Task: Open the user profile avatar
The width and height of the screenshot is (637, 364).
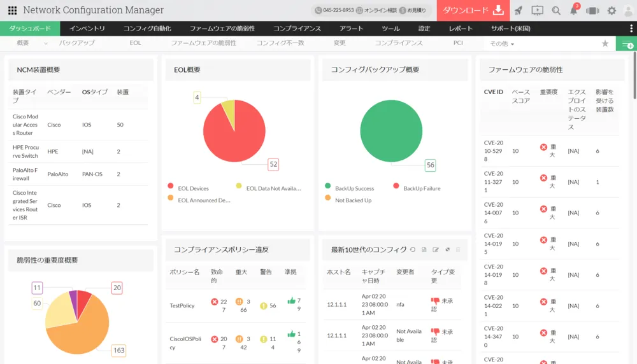Action: [629, 11]
